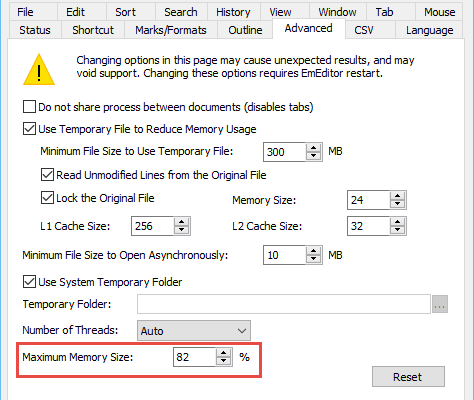Toggle Read Unmodified Lines from the Original File

click(x=47, y=175)
